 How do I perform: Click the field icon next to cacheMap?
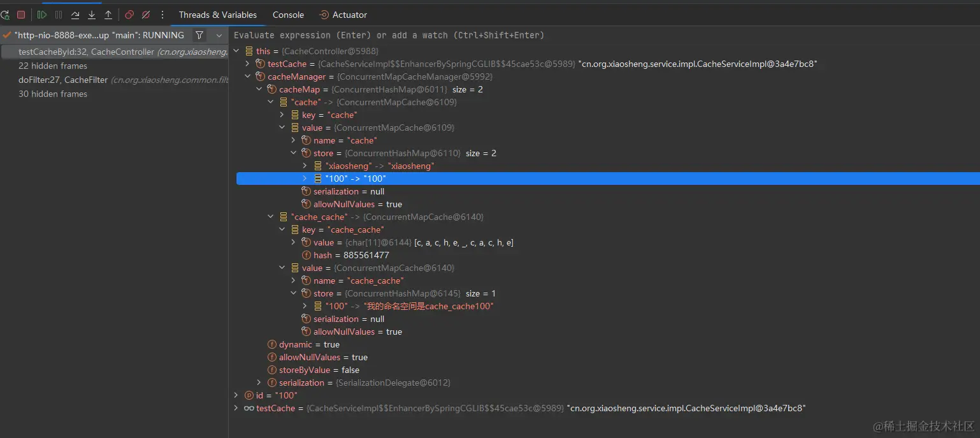pyautogui.click(x=271, y=89)
